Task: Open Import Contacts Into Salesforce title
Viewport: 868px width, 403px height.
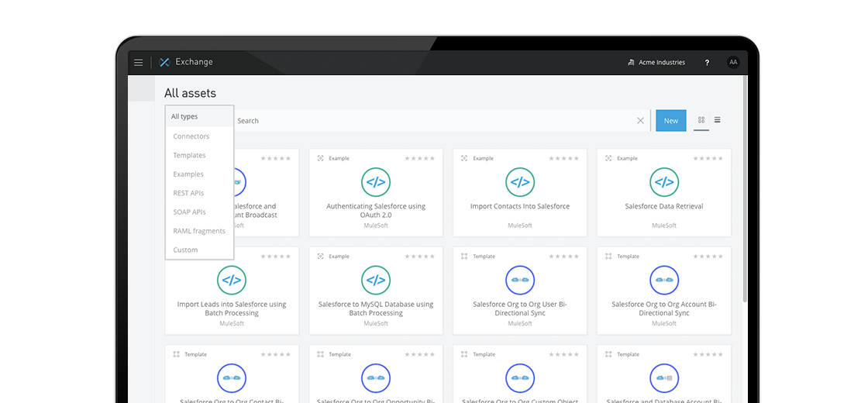Action: 520,206
